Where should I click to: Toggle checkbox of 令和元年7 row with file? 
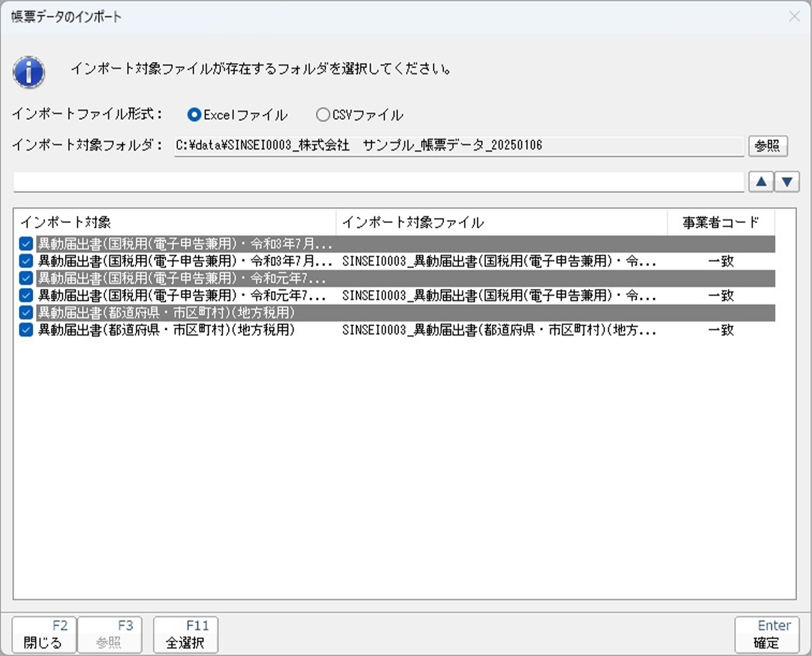tap(26, 296)
